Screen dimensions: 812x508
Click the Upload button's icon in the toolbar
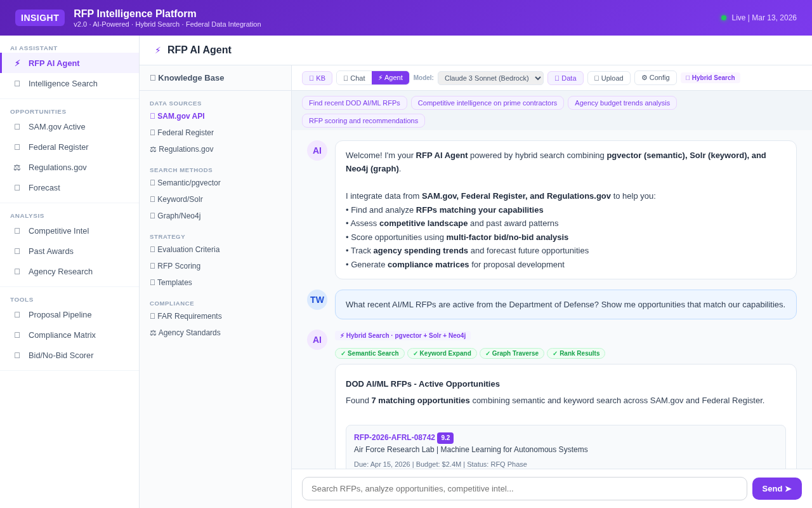click(x=597, y=78)
